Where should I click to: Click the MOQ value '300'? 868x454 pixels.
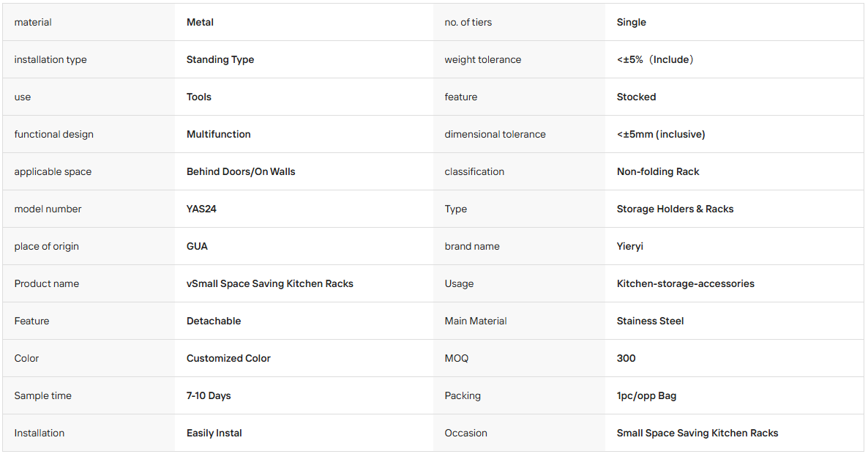(x=626, y=358)
